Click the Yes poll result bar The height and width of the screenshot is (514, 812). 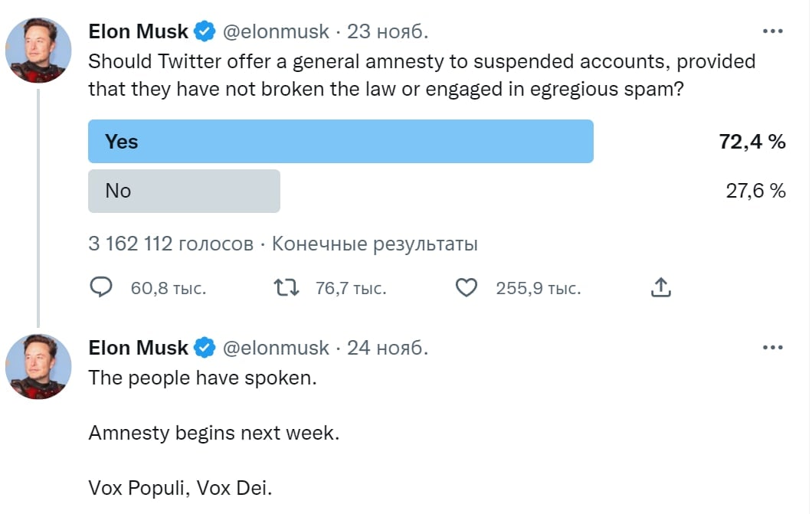(340, 141)
